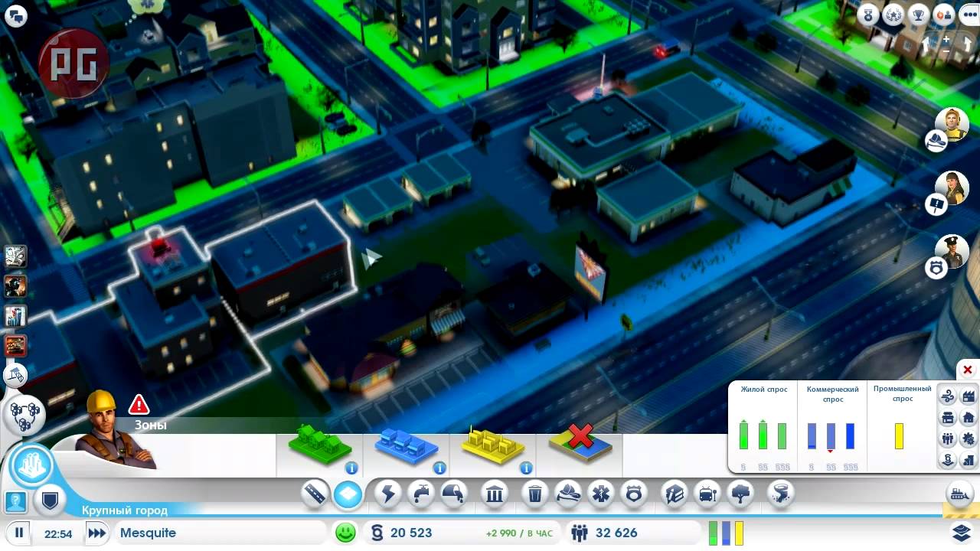Image resolution: width=980 pixels, height=551 pixels.
Task: Open the Education books menu
Action: [x=675, y=494]
